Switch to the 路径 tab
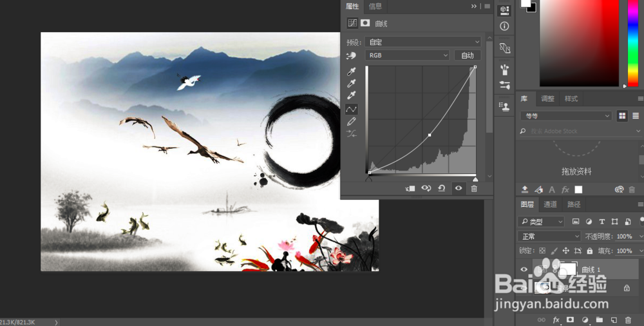The width and height of the screenshot is (644, 326). click(x=573, y=204)
